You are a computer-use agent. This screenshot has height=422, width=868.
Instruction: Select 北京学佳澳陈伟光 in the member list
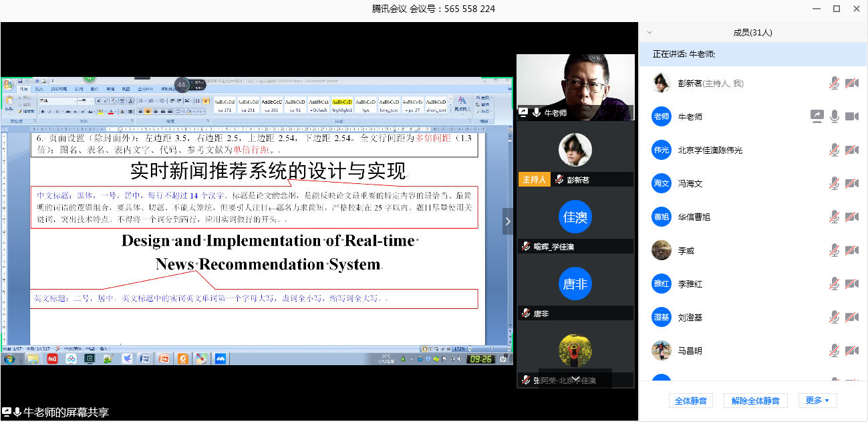710,150
